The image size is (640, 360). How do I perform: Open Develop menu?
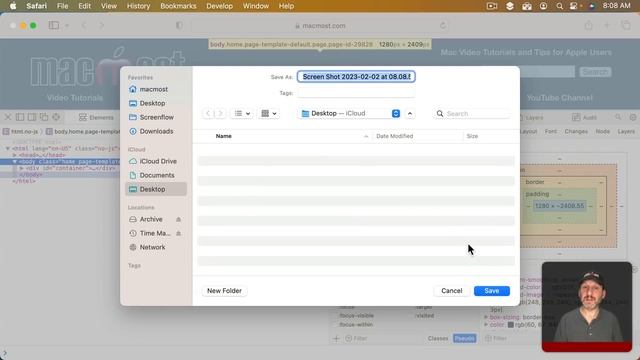tap(219, 6)
